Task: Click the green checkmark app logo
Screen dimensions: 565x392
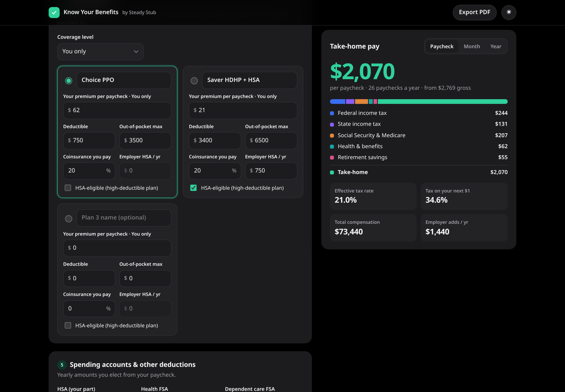Action: [x=54, y=13]
